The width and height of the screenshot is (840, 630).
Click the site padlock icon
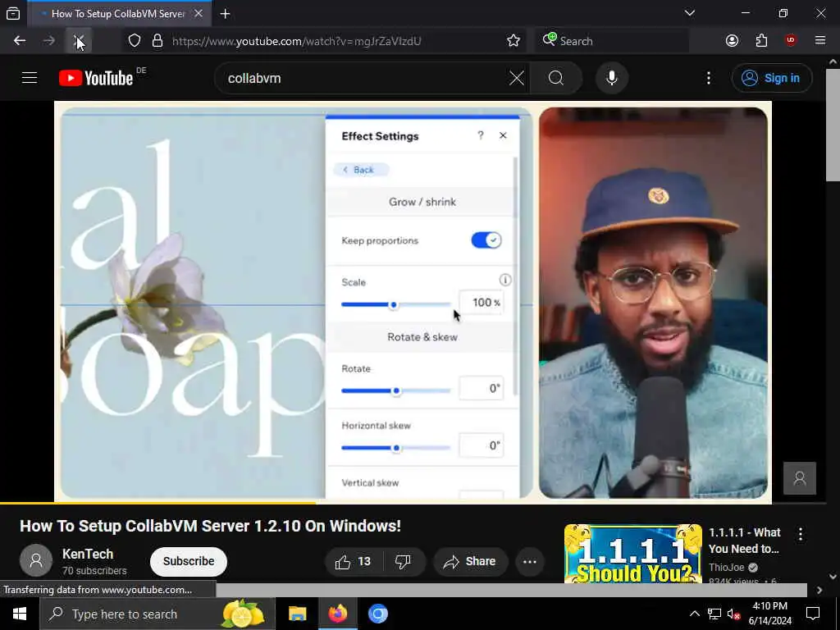point(157,41)
